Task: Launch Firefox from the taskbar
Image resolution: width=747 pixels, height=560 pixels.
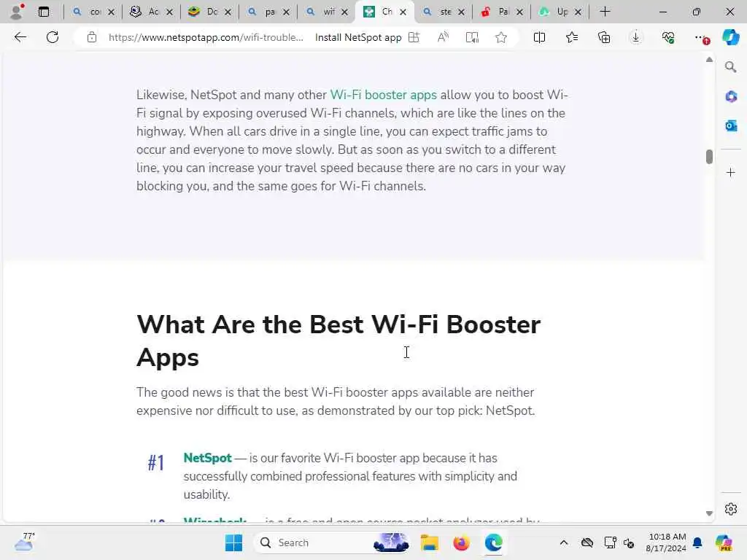Action: point(461,542)
